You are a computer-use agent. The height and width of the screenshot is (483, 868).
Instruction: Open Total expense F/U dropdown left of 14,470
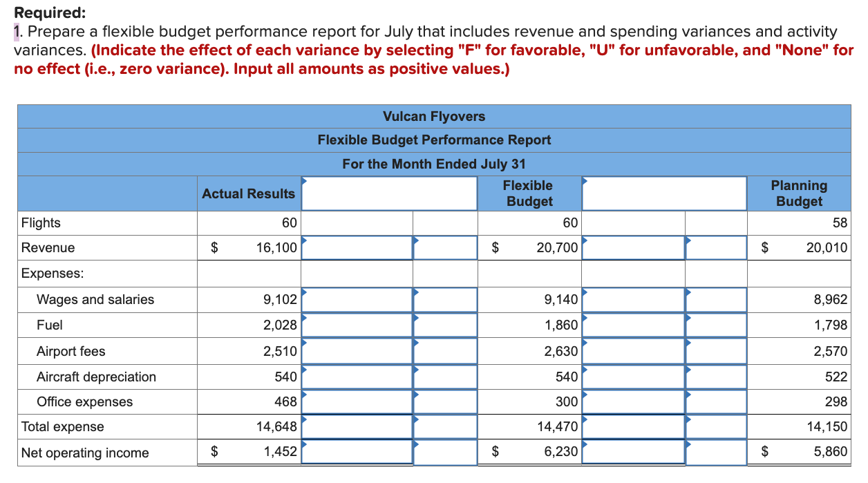tap(445, 427)
